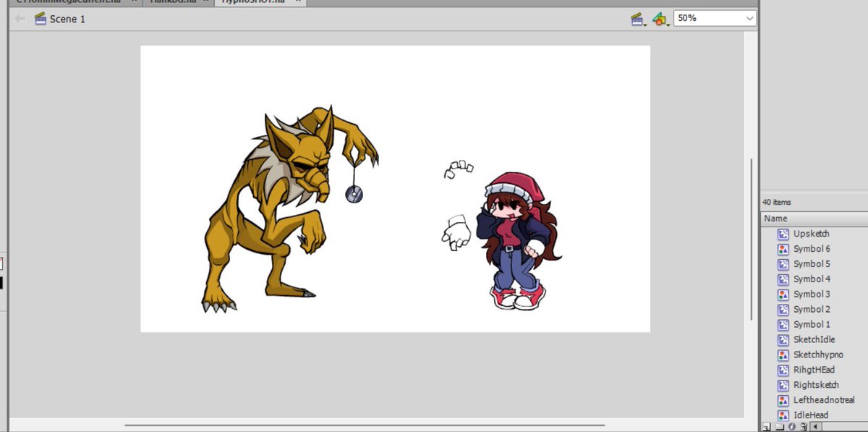Click the graphic symbol icon beside Sketchhypno

click(x=783, y=355)
